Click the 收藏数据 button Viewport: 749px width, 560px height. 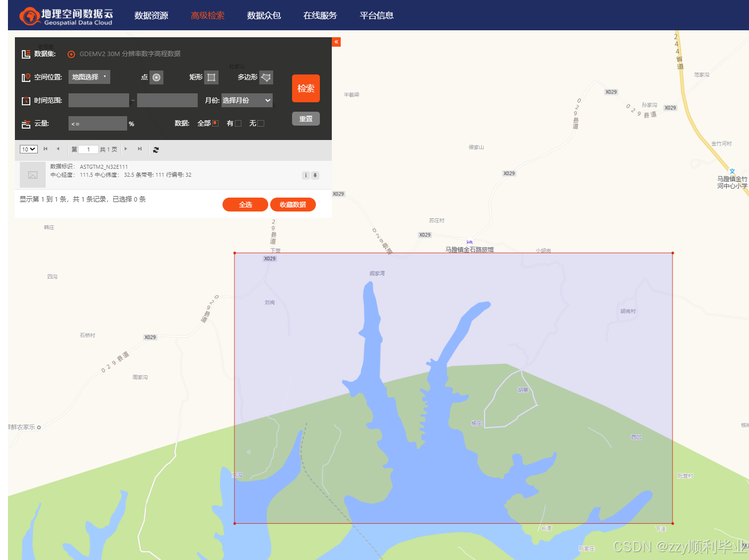tap(293, 205)
